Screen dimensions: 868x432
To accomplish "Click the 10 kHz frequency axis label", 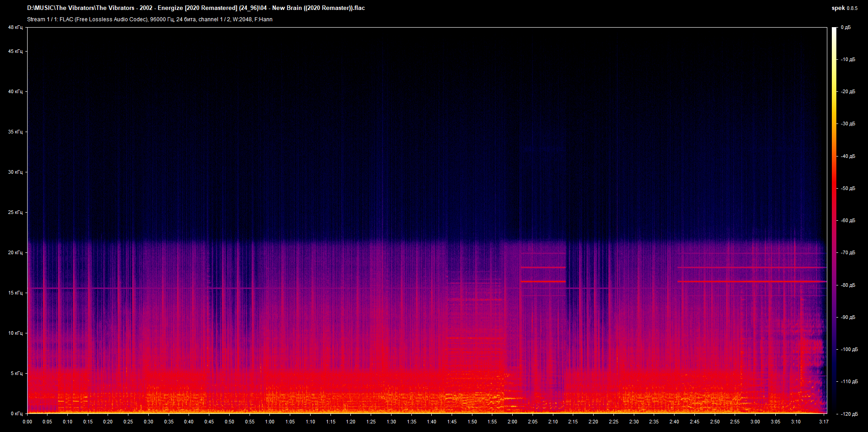I will tap(15, 333).
